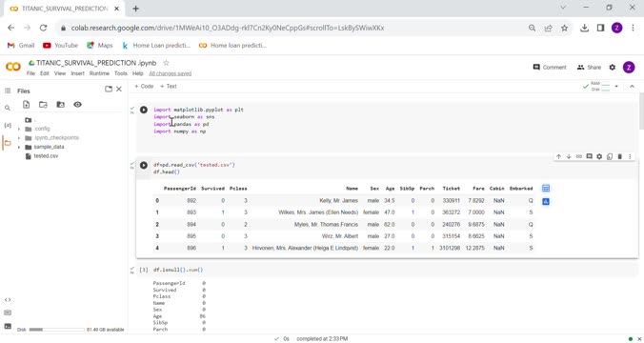Convert dataframe to interactive table
This screenshot has width=644, height=343.
(546, 188)
